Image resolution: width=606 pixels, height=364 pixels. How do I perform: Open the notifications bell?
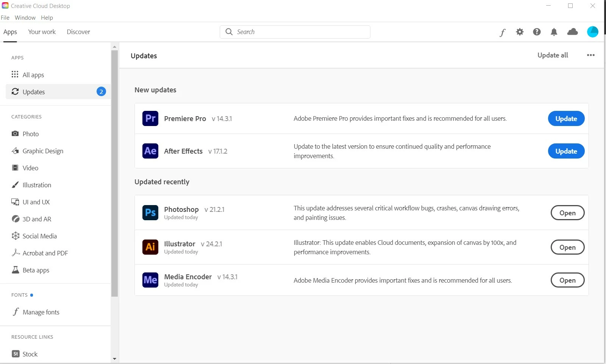tap(554, 32)
